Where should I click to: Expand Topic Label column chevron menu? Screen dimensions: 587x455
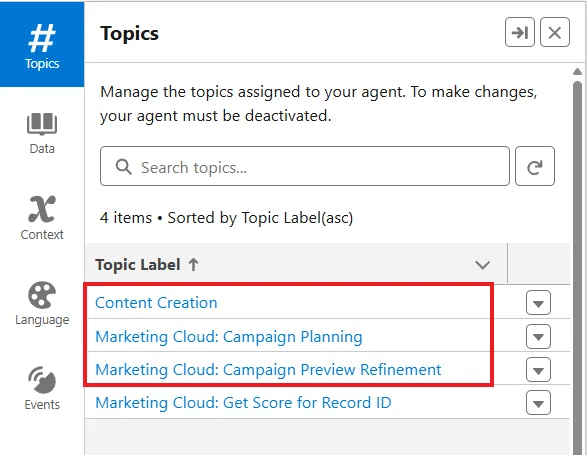coord(483,265)
